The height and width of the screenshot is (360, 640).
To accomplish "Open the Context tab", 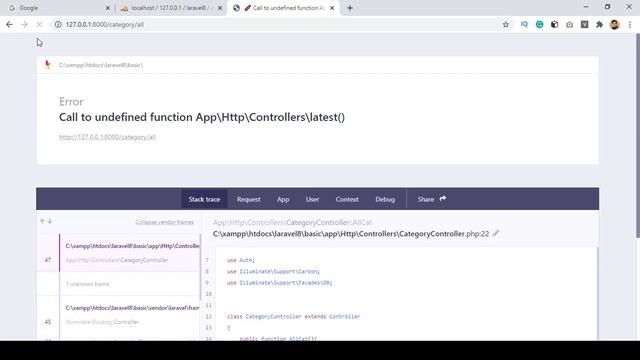I will (347, 199).
